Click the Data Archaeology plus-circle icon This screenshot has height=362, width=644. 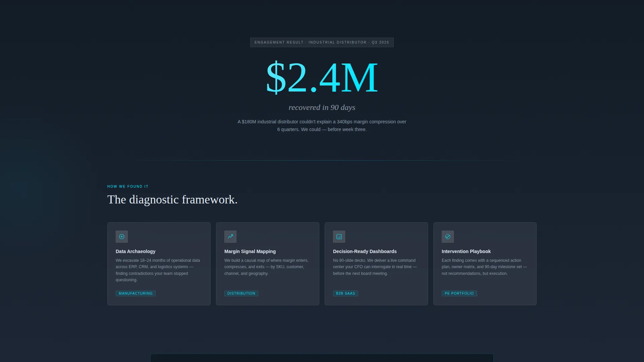(x=122, y=237)
